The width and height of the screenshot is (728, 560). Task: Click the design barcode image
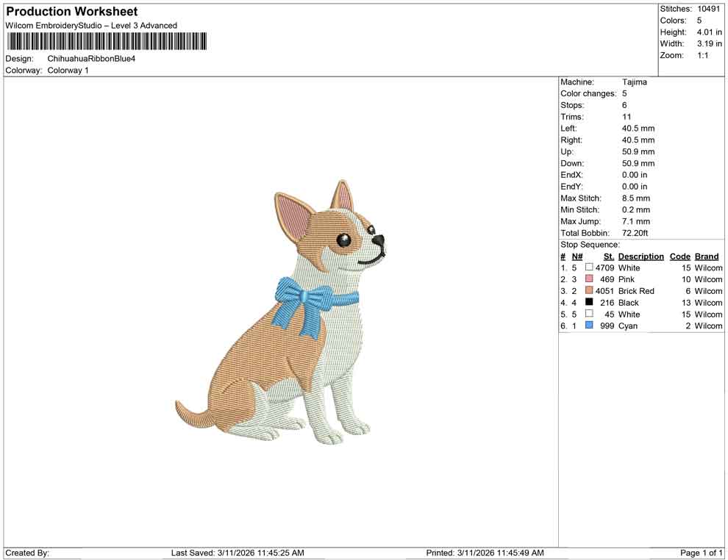(107, 42)
